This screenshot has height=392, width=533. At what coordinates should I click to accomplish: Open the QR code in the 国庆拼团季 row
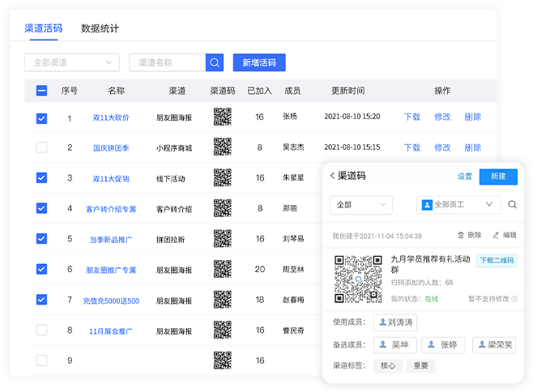coord(222,147)
